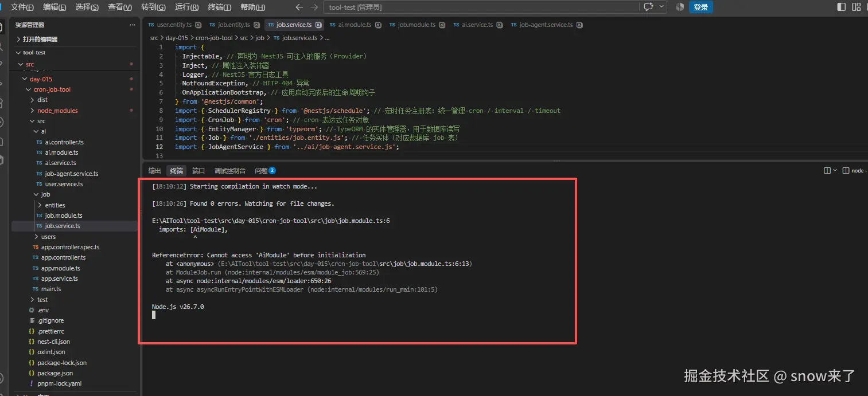Close the ai.module.ts tab

(377, 25)
